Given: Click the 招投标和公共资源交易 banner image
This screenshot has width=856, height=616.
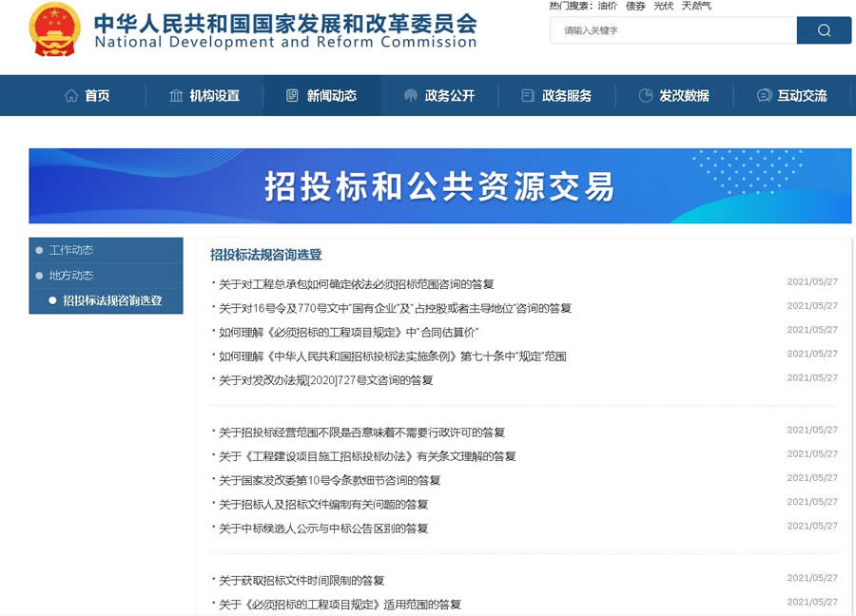Looking at the screenshot, I should 439,185.
